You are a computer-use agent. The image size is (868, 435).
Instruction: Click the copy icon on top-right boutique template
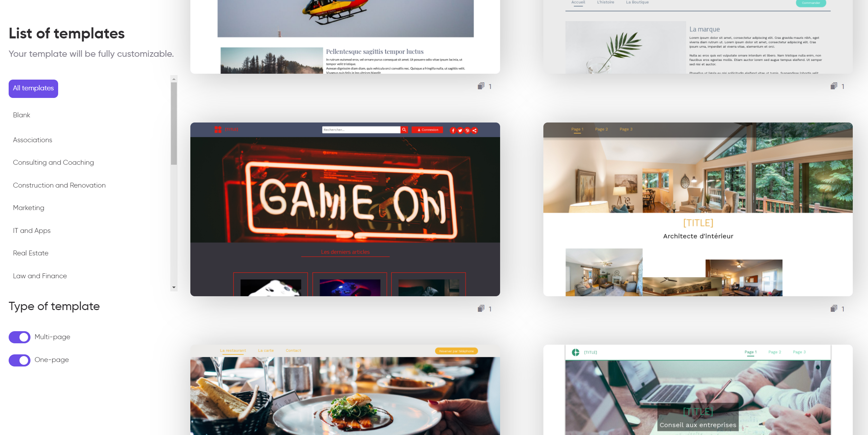pyautogui.click(x=834, y=85)
